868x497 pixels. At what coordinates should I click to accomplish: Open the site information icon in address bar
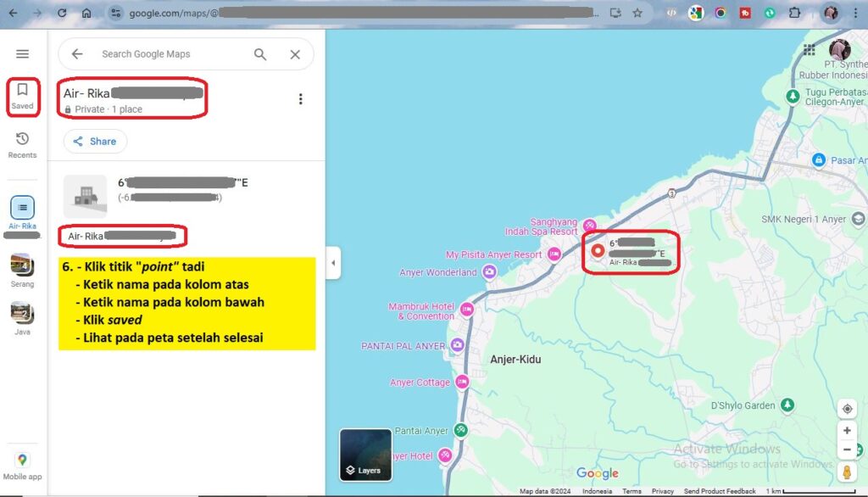[x=115, y=13]
